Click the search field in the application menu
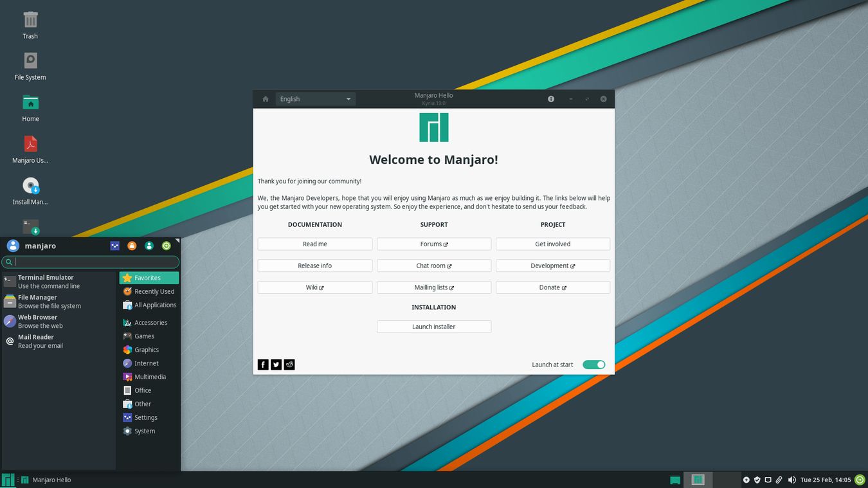 tap(90, 262)
